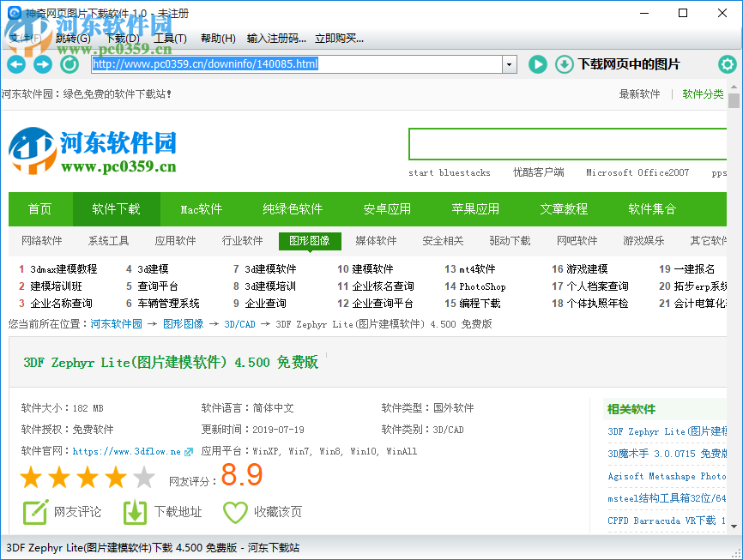Screen dimensions: 743x560
Task: Open settings via the gear icon
Action: coord(728,64)
